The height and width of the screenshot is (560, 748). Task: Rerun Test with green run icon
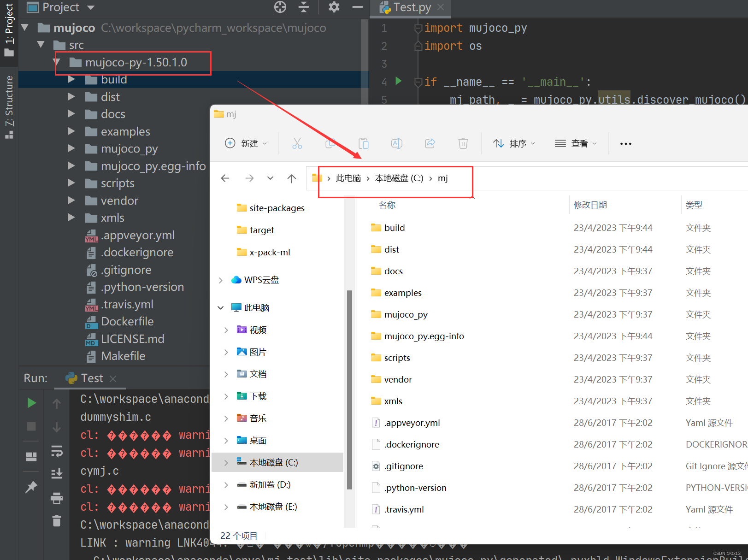(x=31, y=403)
